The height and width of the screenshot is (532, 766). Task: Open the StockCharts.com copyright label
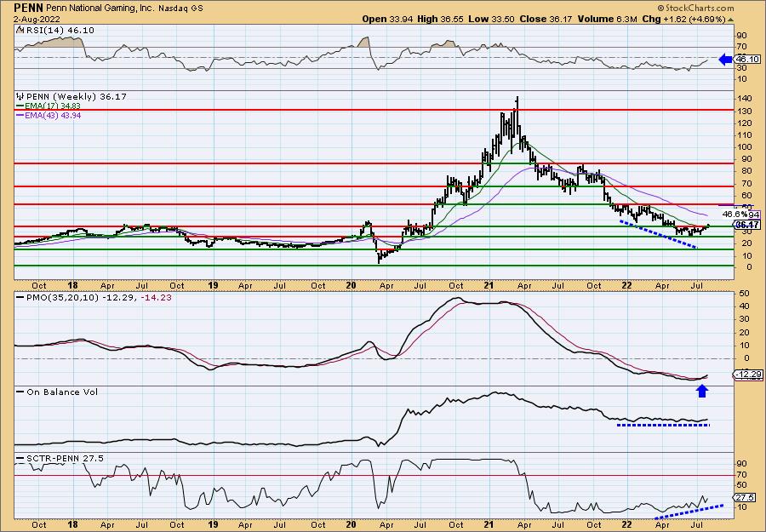coord(695,8)
